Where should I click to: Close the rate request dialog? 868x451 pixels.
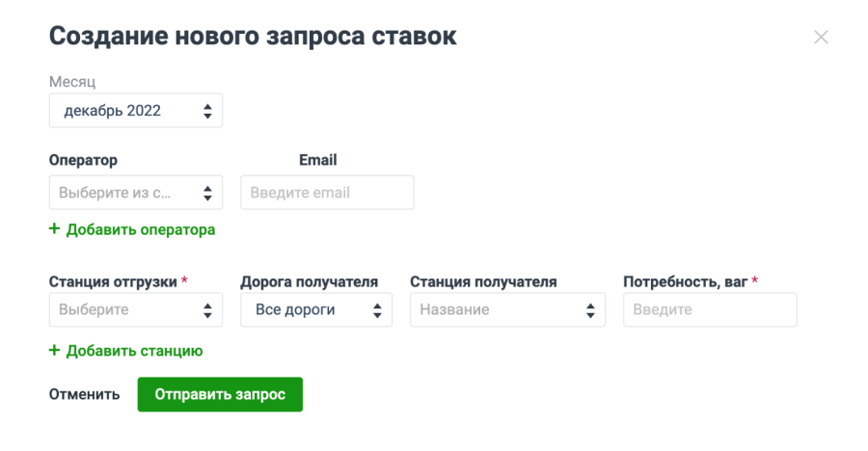tap(821, 38)
